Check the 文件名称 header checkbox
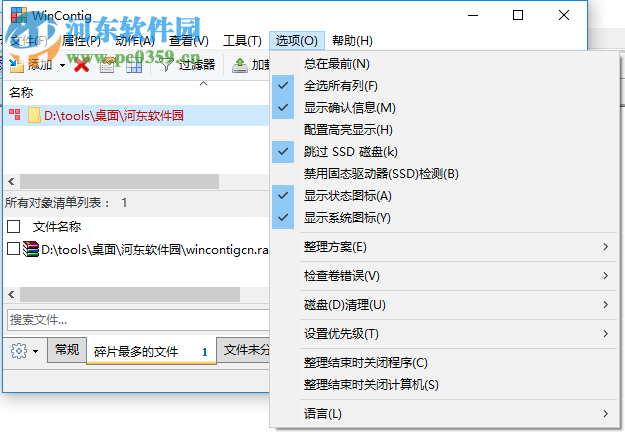 14,226
